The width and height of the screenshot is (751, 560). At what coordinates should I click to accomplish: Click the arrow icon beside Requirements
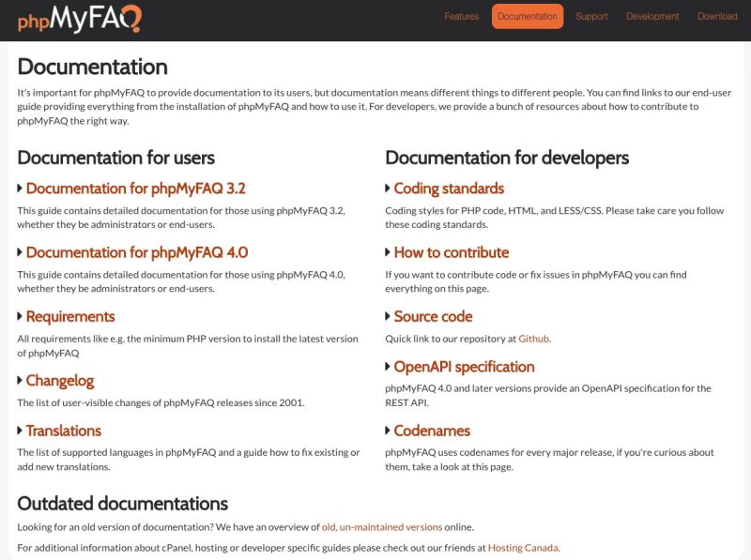pos(22,316)
